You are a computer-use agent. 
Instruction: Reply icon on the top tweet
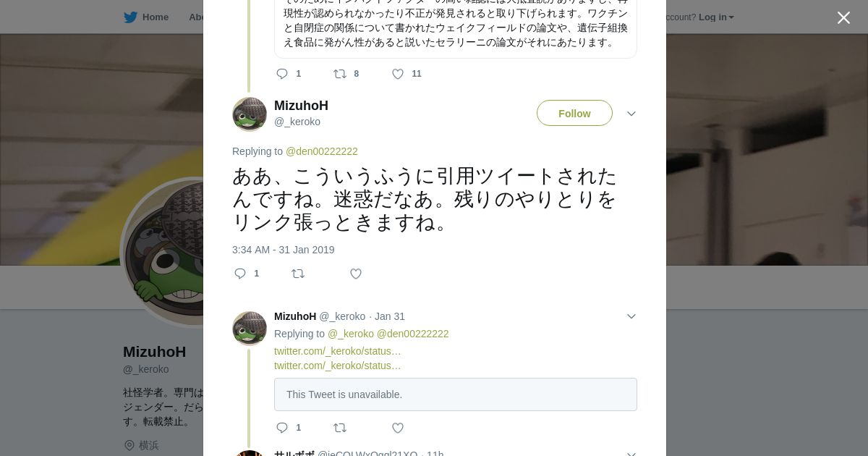(x=283, y=74)
